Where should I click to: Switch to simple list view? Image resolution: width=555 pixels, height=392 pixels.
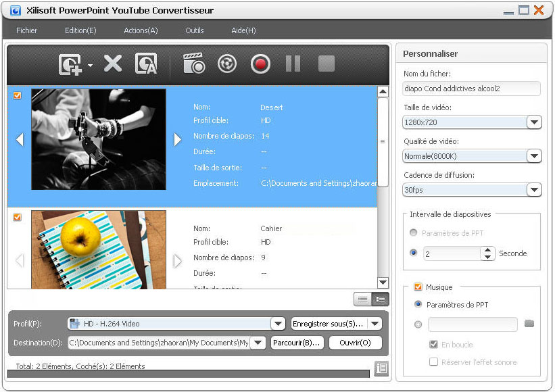[x=362, y=299]
